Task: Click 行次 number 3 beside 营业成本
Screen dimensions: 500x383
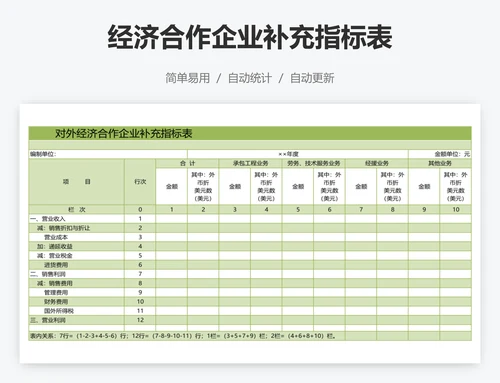Action: point(140,237)
